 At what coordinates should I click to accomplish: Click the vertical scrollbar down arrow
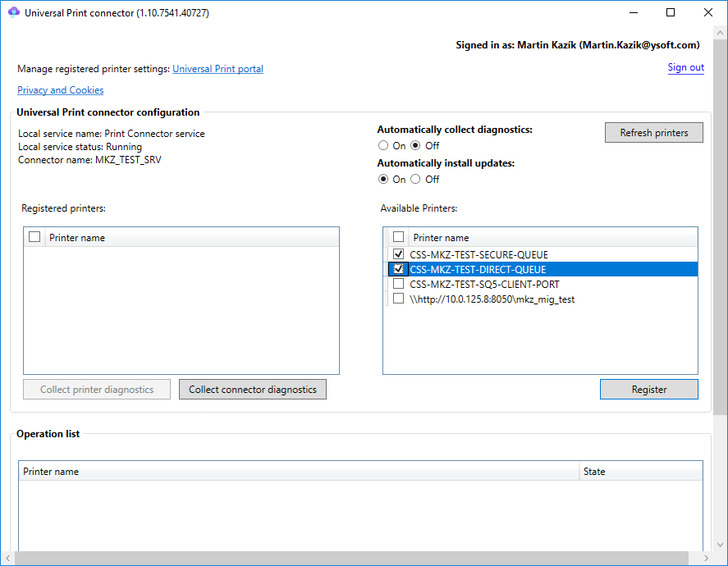(720, 543)
